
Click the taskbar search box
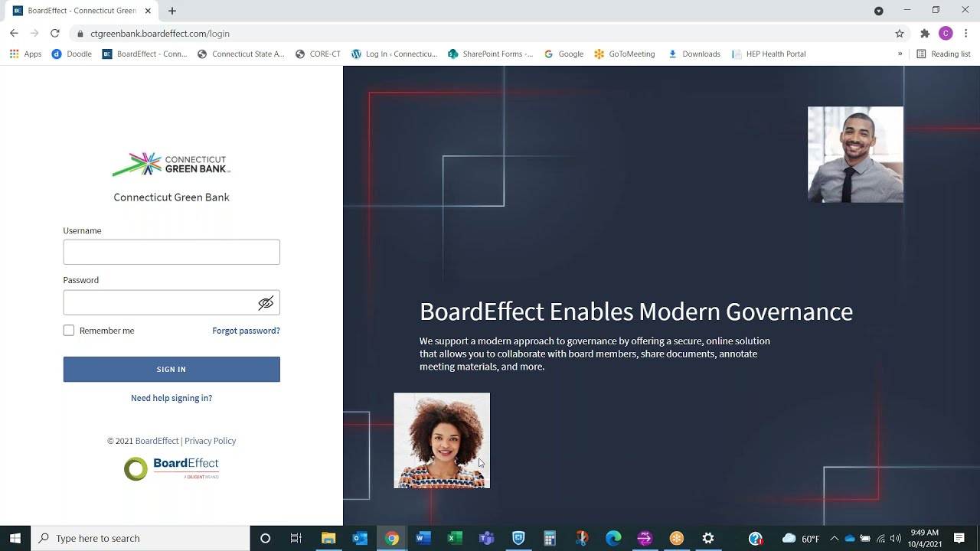tap(140, 538)
